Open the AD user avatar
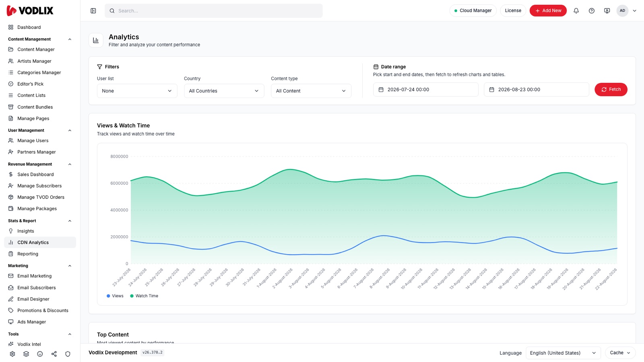This screenshot has width=644, height=362. (x=622, y=11)
